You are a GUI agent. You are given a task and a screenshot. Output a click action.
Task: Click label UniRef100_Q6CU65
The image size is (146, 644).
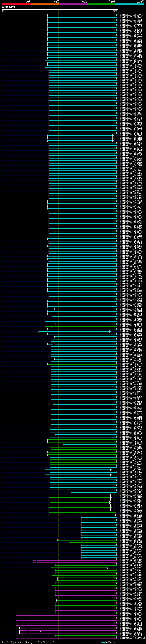click(131, 474)
